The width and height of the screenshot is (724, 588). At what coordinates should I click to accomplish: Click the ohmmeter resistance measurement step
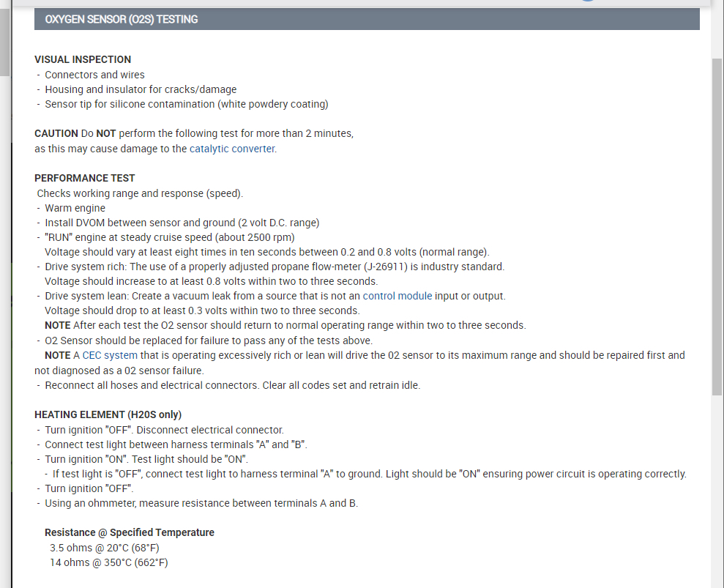pos(201,503)
